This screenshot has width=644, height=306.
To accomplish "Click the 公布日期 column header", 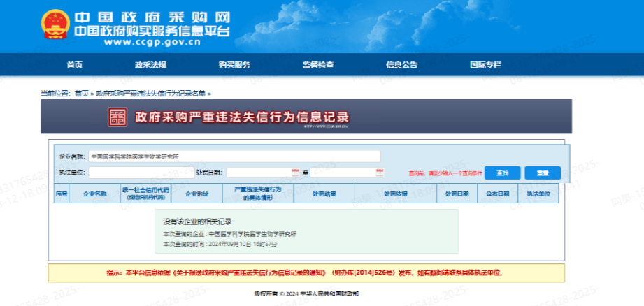I will pos(498,194).
